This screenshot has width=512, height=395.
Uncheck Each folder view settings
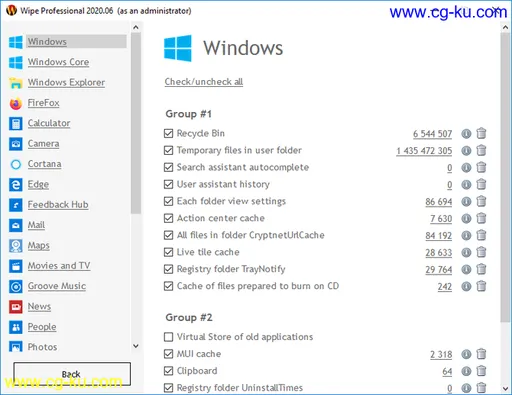[x=169, y=201]
